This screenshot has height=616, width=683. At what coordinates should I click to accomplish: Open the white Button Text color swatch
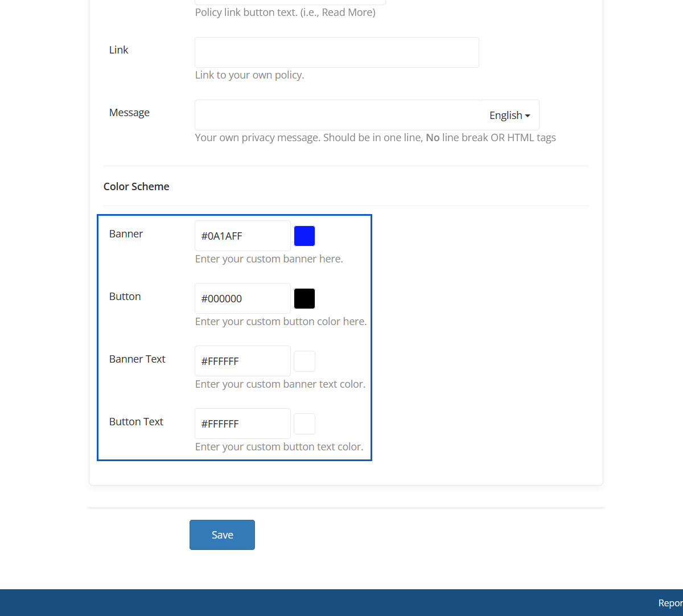tap(305, 424)
